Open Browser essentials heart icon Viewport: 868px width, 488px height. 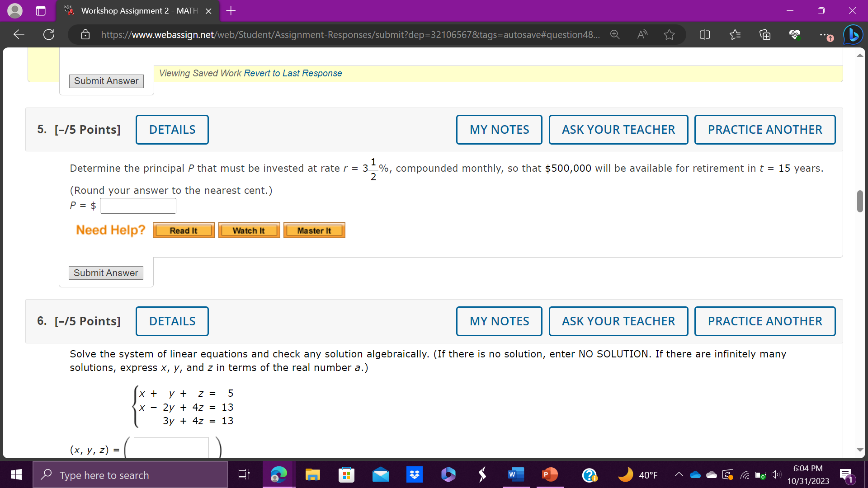tap(795, 34)
